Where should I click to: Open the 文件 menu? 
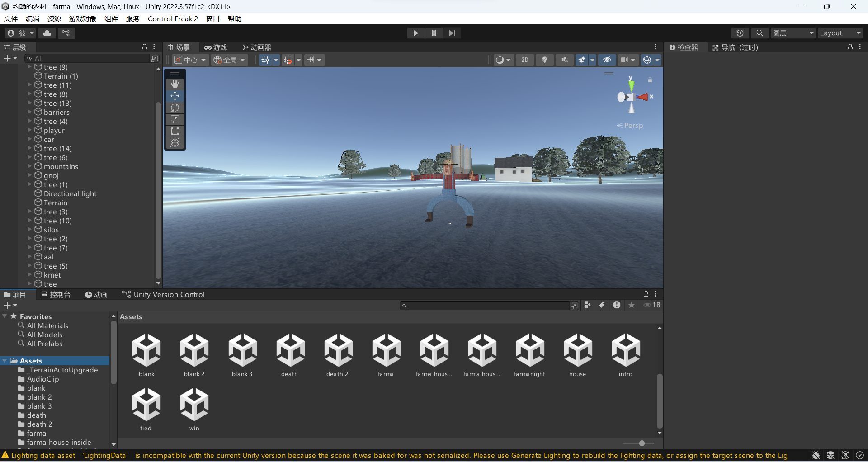[11, 19]
